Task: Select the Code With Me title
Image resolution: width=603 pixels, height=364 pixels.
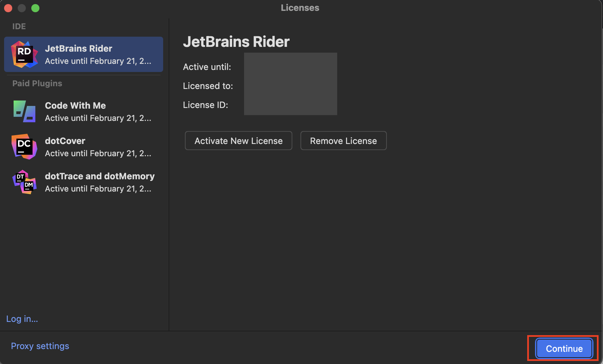Action: point(75,106)
